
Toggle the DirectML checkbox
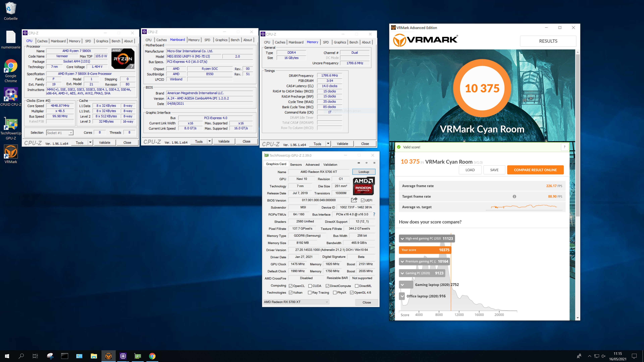pyautogui.click(x=357, y=286)
